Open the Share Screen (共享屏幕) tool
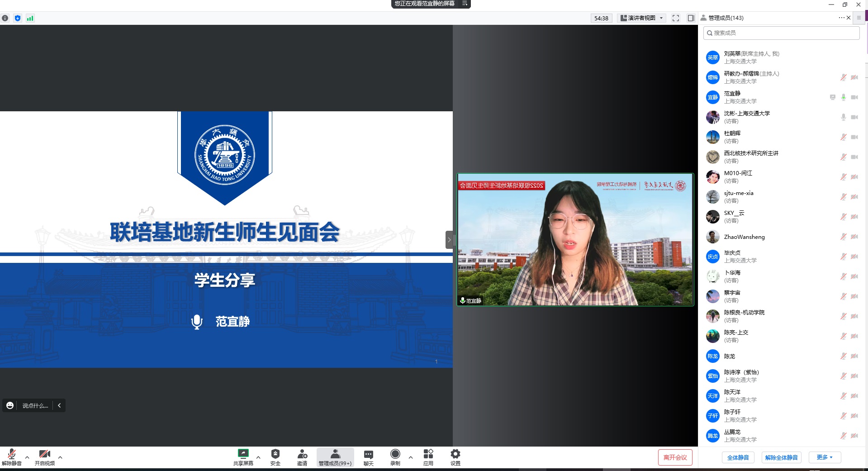868x471 pixels. tap(243, 457)
